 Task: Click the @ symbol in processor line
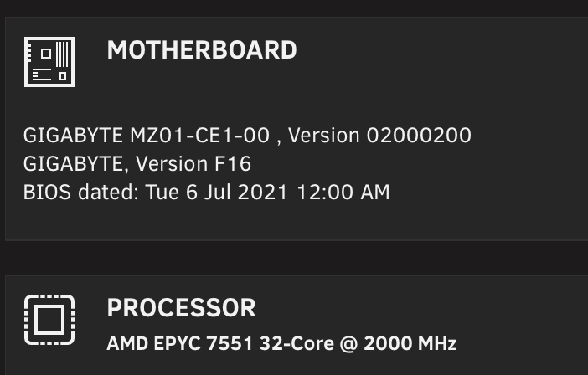(348, 344)
